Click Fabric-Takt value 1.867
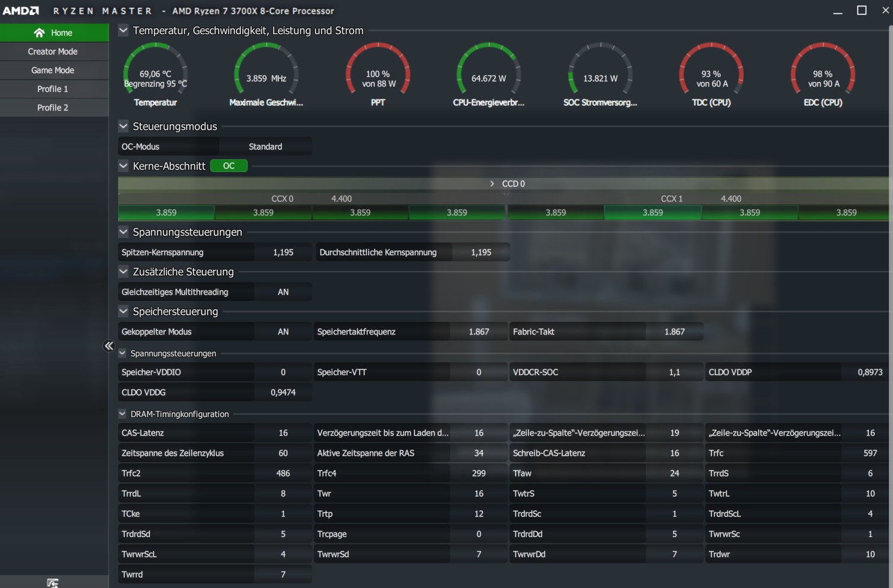893x588 pixels. [x=674, y=331]
